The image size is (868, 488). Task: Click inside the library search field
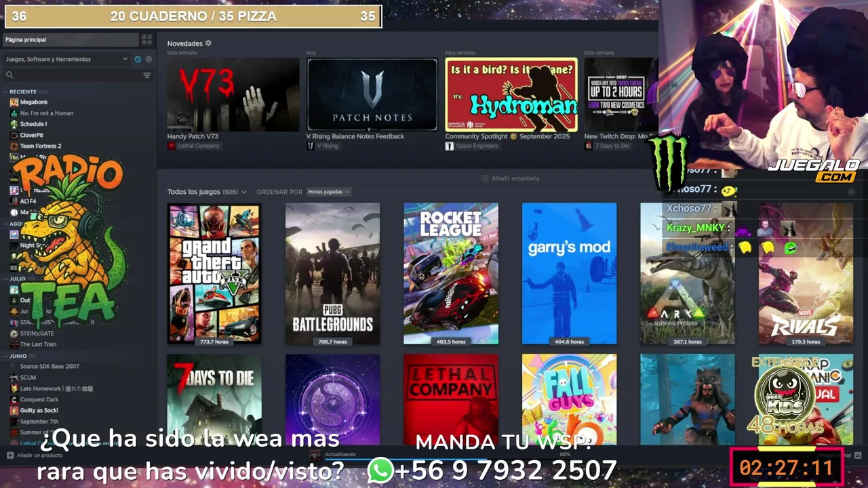coord(77,75)
